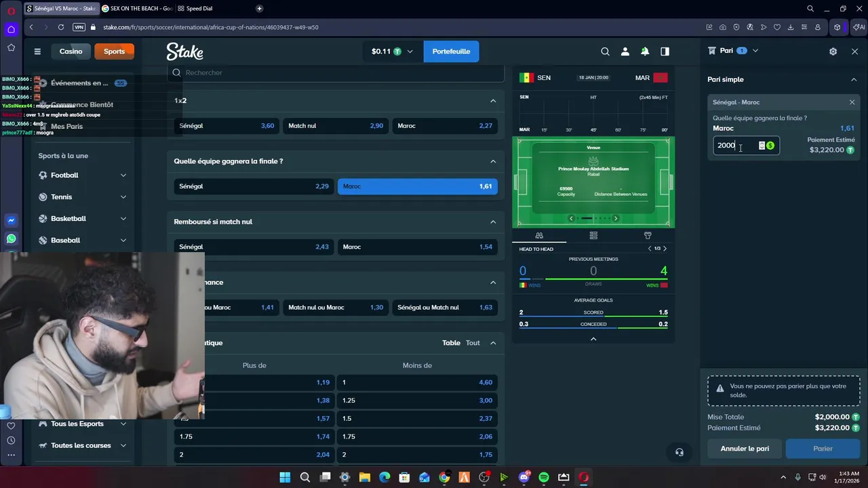Open the head-to-head stats tab icon

click(539, 235)
